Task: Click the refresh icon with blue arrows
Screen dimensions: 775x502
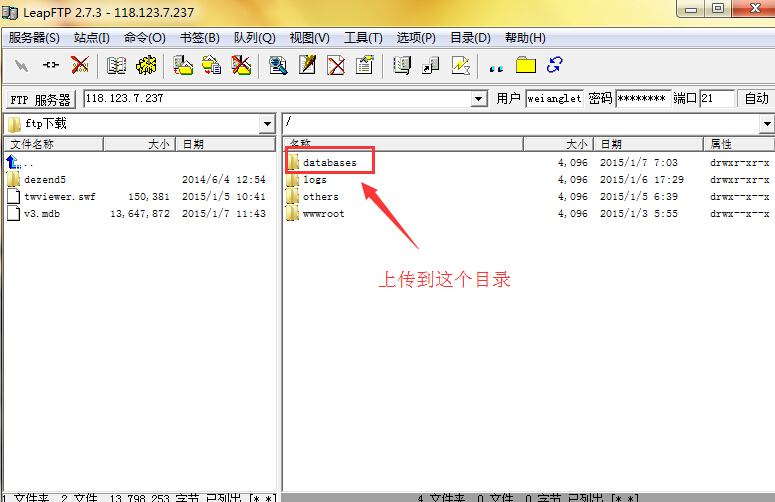Action: click(x=554, y=65)
